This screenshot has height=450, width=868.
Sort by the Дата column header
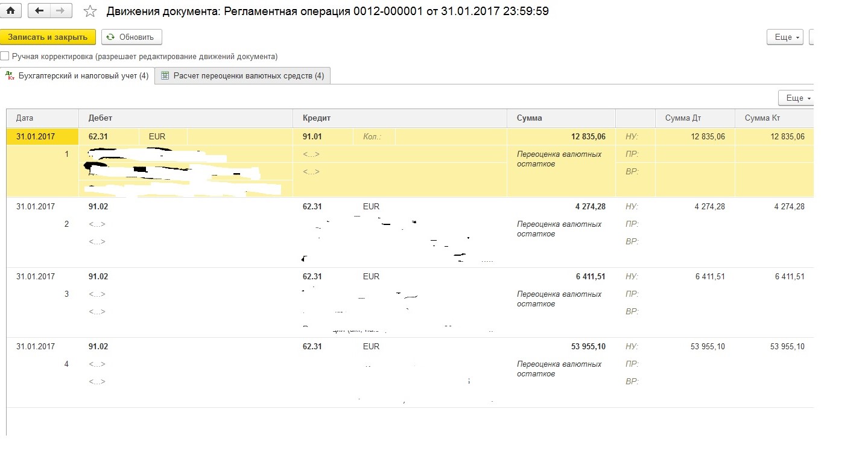pos(25,118)
